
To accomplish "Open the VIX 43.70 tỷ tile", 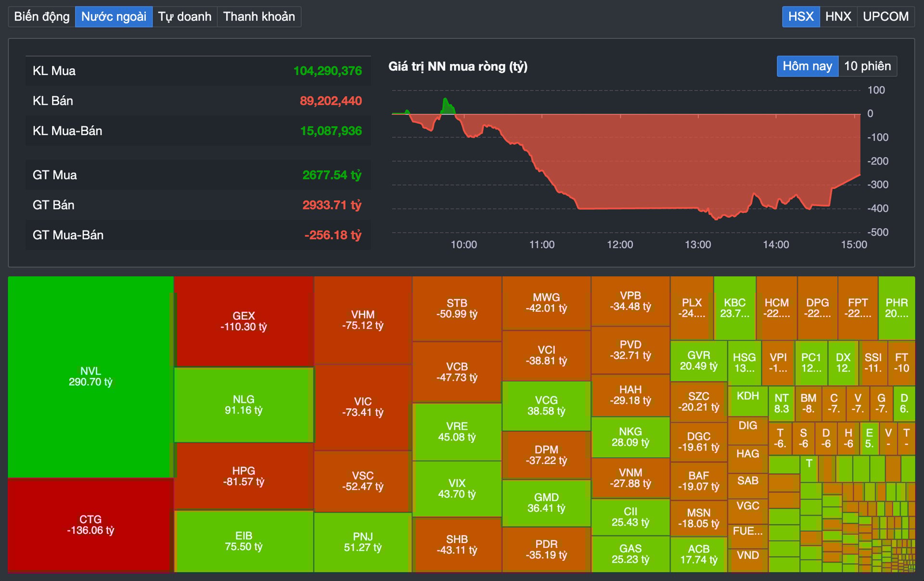I will [x=457, y=489].
